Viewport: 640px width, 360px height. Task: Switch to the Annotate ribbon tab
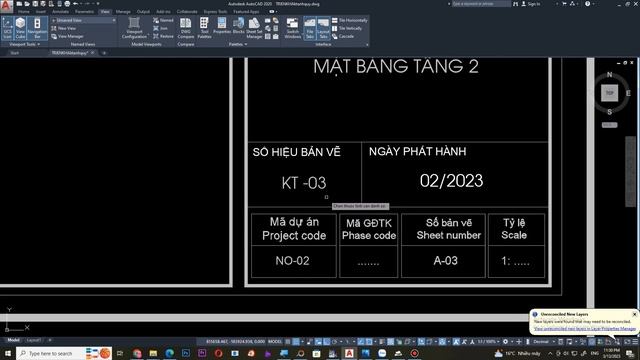(60, 11)
